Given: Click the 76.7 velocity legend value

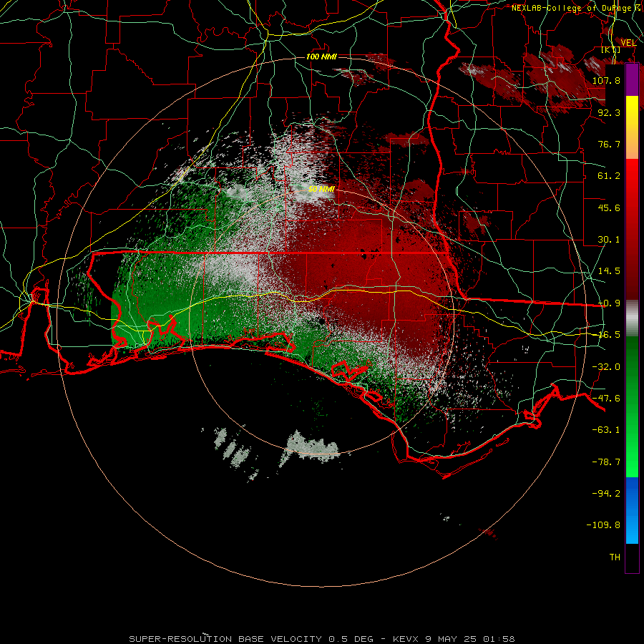Looking at the screenshot, I should point(609,144).
